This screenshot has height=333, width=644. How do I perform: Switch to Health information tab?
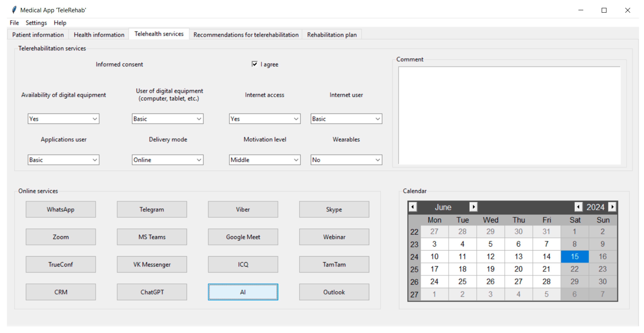[99, 35]
